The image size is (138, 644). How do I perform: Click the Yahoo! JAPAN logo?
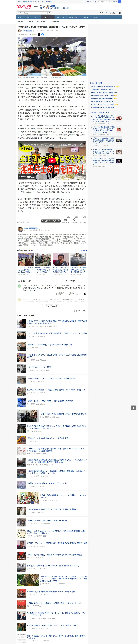pos(24,7)
